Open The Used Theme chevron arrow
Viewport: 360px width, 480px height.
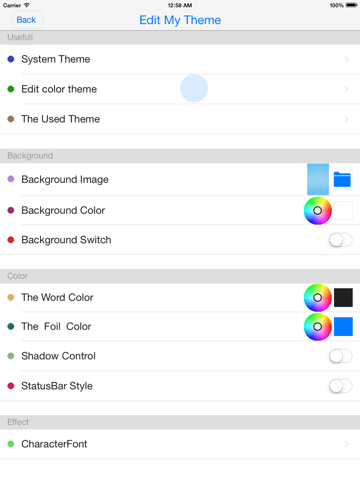(x=347, y=119)
